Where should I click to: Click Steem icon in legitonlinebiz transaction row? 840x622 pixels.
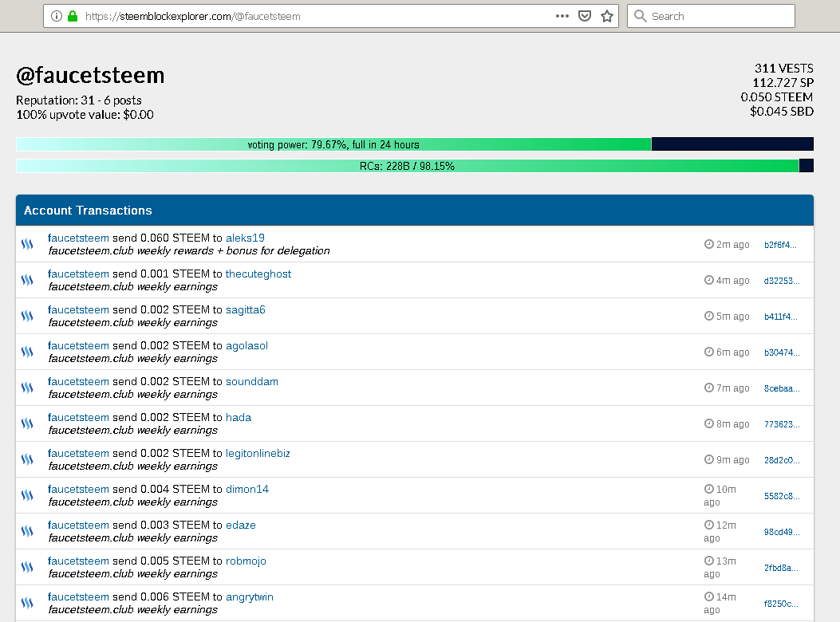[27, 459]
